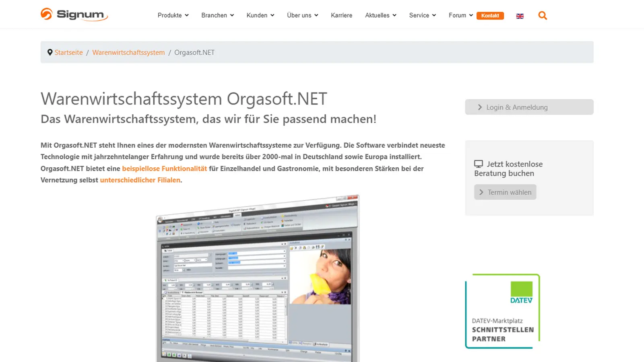This screenshot has height=362, width=644.
Task: Click the Warenwirtschaftssystem Orgasoft.NET heading
Action: (x=184, y=99)
